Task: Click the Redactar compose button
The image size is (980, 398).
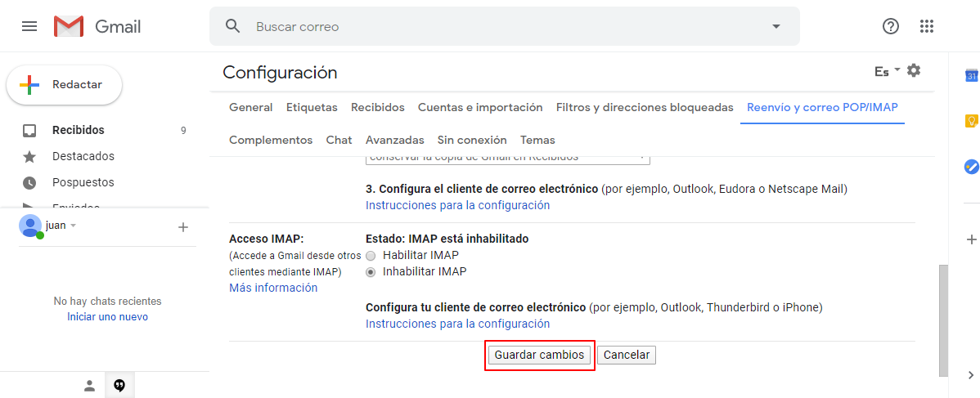Action: (64, 84)
